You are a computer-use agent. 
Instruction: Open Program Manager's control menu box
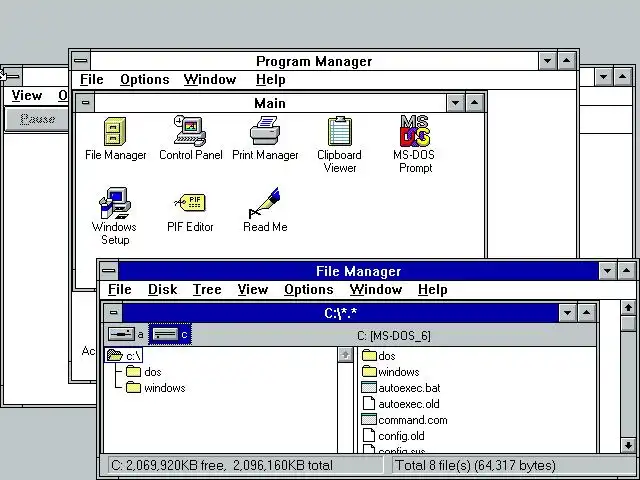tap(80, 61)
